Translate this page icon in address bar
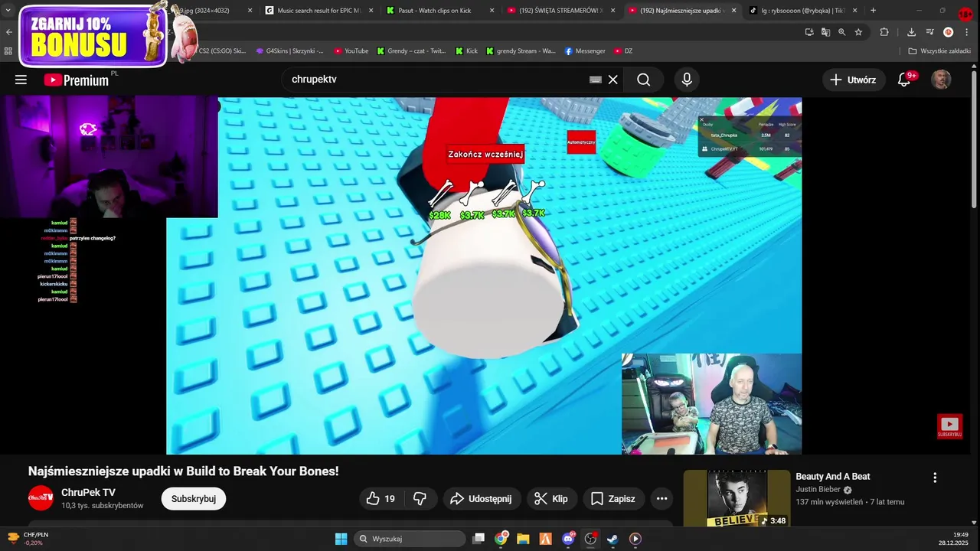This screenshot has height=551, width=980. tap(825, 32)
